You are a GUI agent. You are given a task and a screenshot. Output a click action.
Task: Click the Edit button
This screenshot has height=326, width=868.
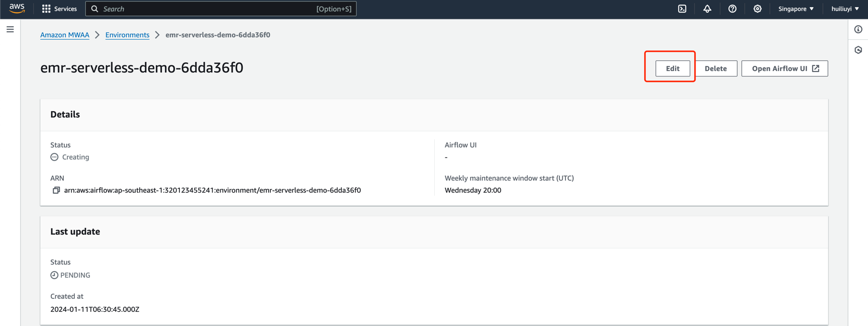click(x=672, y=68)
